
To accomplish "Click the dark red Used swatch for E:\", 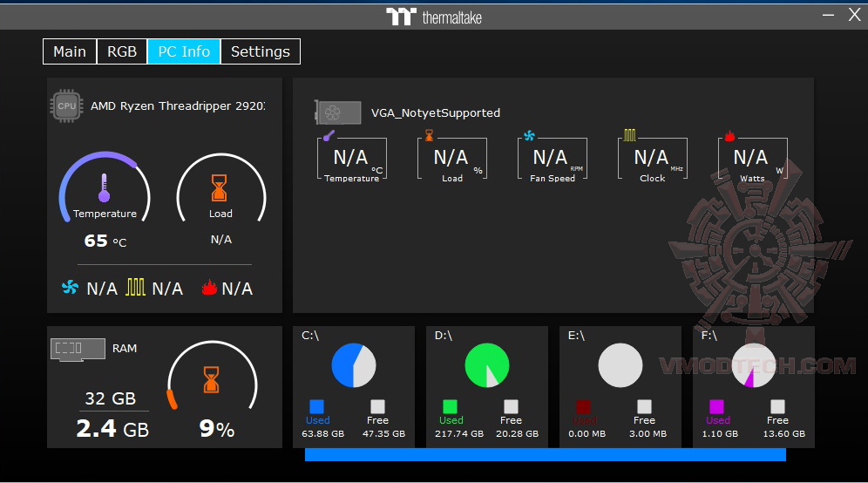I will 584,406.
